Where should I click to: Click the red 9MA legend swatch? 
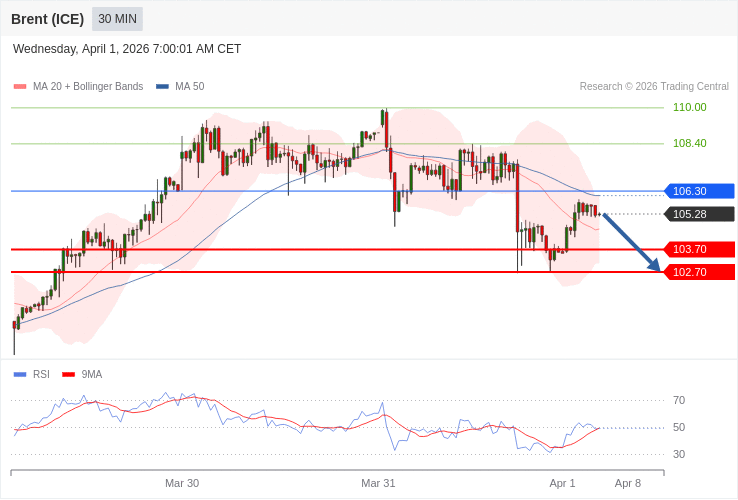click(x=68, y=375)
